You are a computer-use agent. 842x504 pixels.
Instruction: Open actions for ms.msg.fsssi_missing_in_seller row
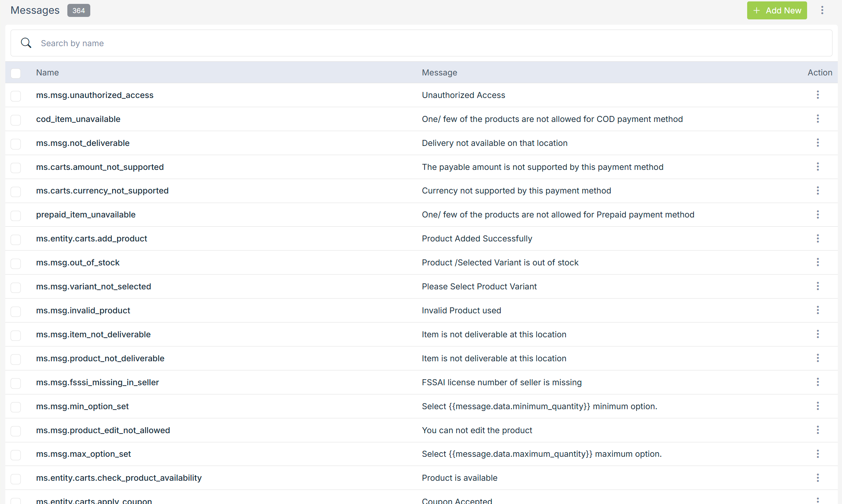click(x=818, y=382)
